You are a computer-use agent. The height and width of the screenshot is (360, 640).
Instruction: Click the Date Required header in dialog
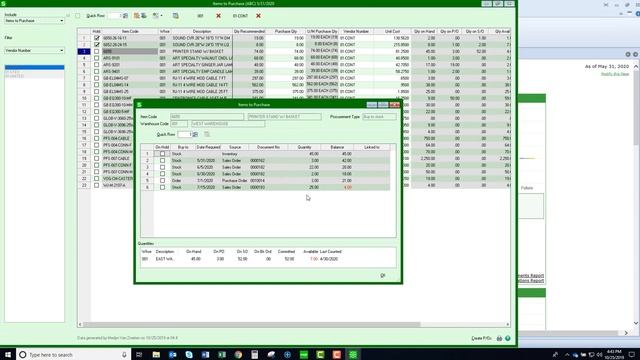pyautogui.click(x=209, y=147)
